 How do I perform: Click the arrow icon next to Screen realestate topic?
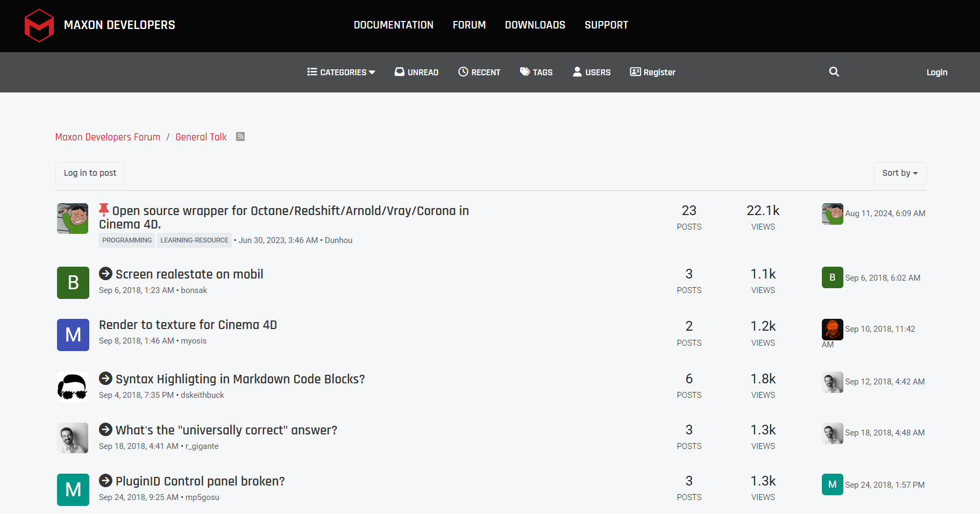pos(105,274)
